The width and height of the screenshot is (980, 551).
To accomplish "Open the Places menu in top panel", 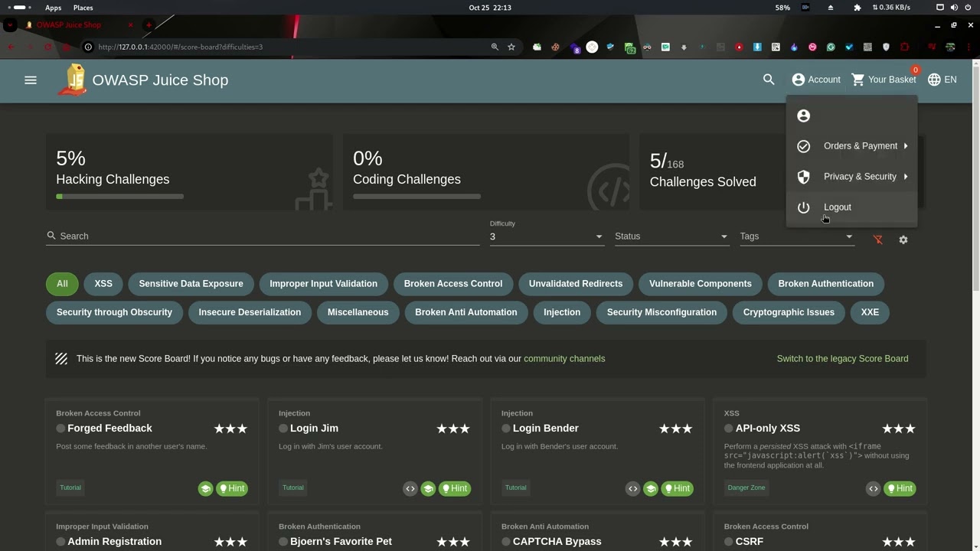I will tap(83, 8).
